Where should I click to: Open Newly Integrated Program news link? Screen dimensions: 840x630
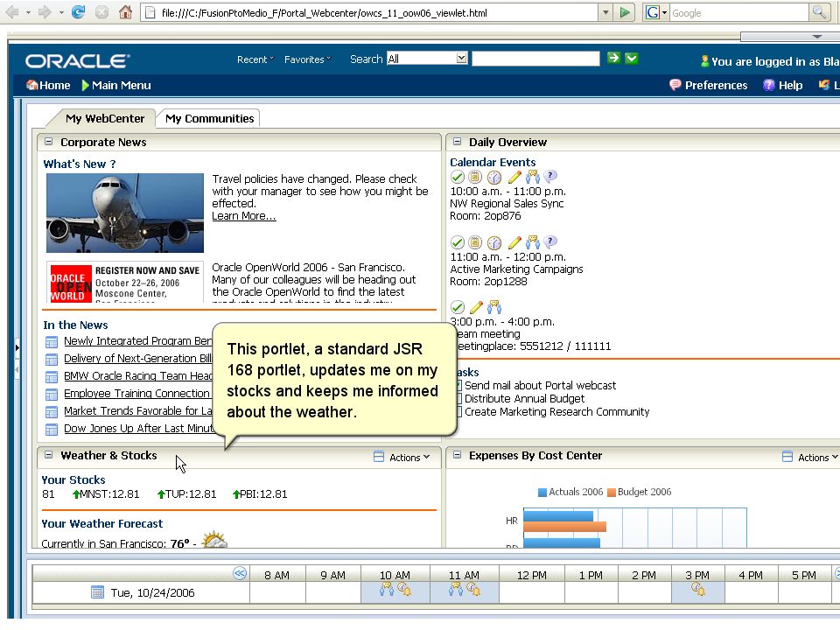pos(137,340)
